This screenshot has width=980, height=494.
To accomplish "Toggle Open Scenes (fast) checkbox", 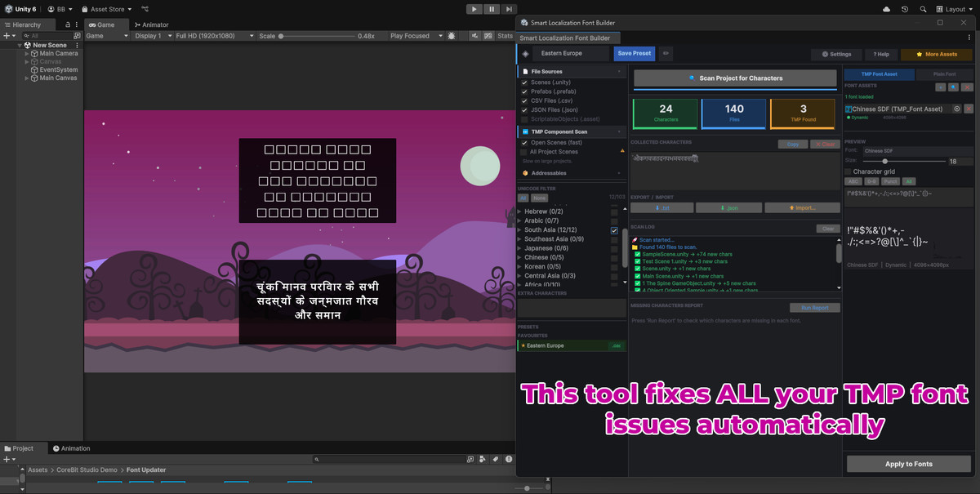I will tap(524, 143).
